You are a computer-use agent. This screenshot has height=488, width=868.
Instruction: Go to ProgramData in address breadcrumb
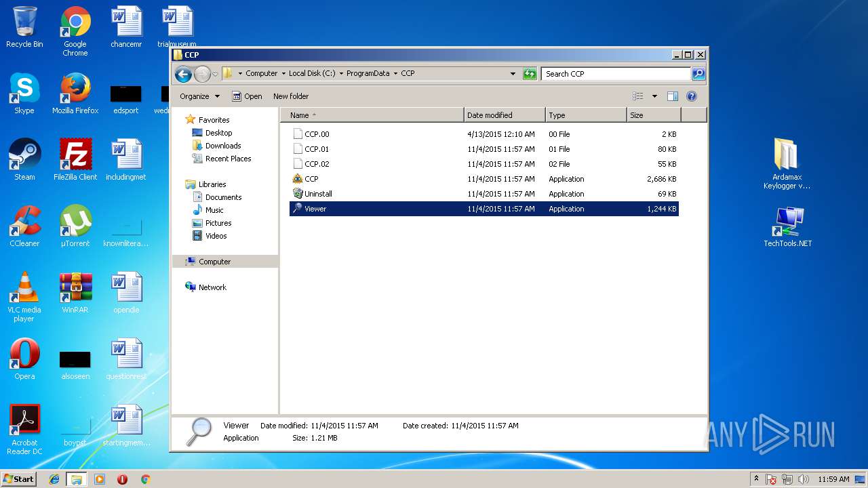(x=368, y=74)
